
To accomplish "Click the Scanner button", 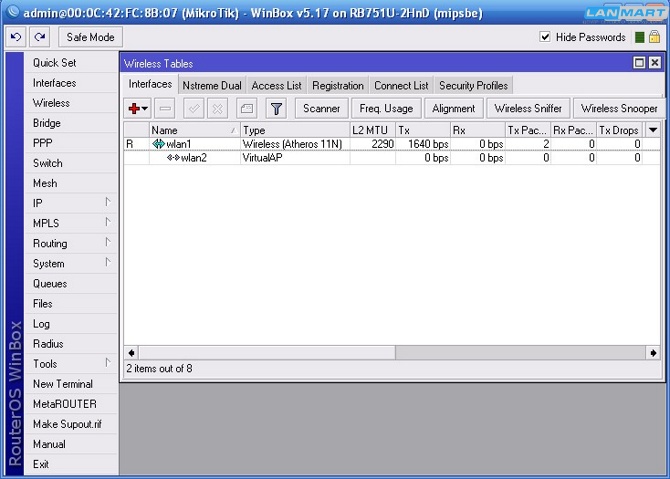I will coord(321,109).
